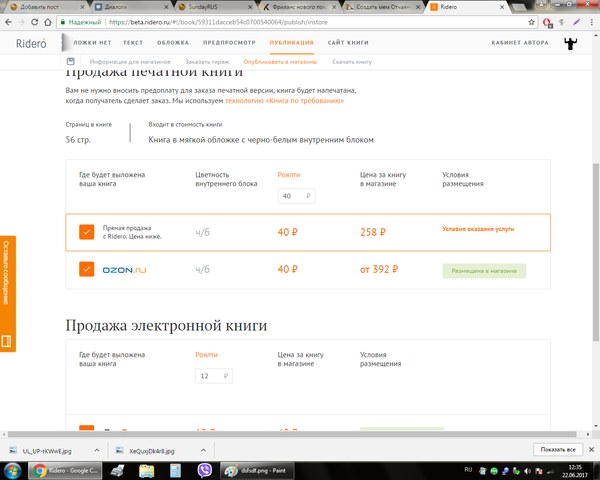Uncheck direct sale from Ridero checkbox
Image resolution: width=600 pixels, height=480 pixels.
tap(86, 232)
